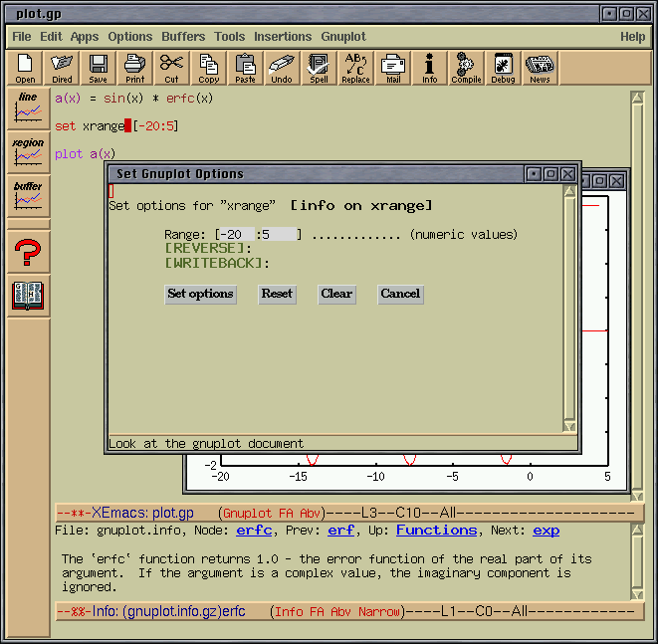Plot whole buffer with gnuplot

pos(28,196)
